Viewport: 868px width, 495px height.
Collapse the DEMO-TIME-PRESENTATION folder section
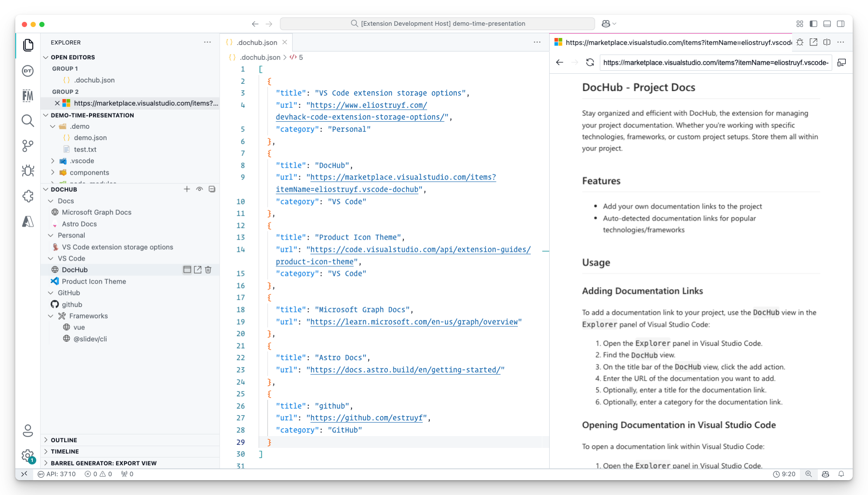(x=92, y=115)
